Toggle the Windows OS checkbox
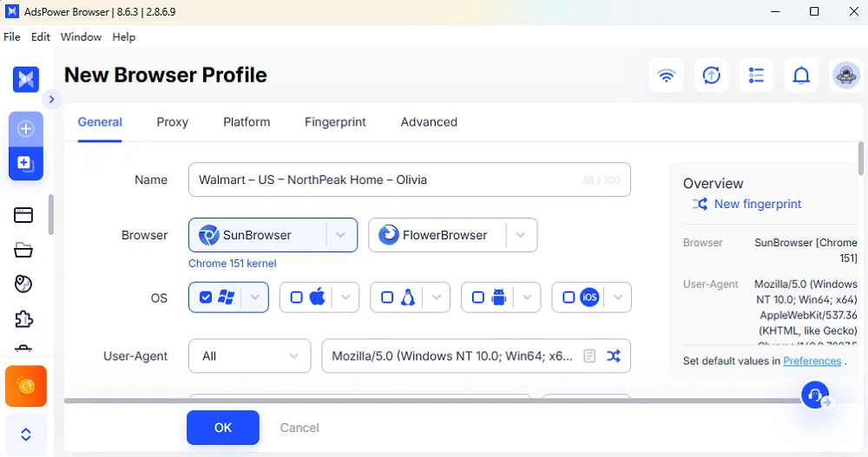 click(x=206, y=297)
